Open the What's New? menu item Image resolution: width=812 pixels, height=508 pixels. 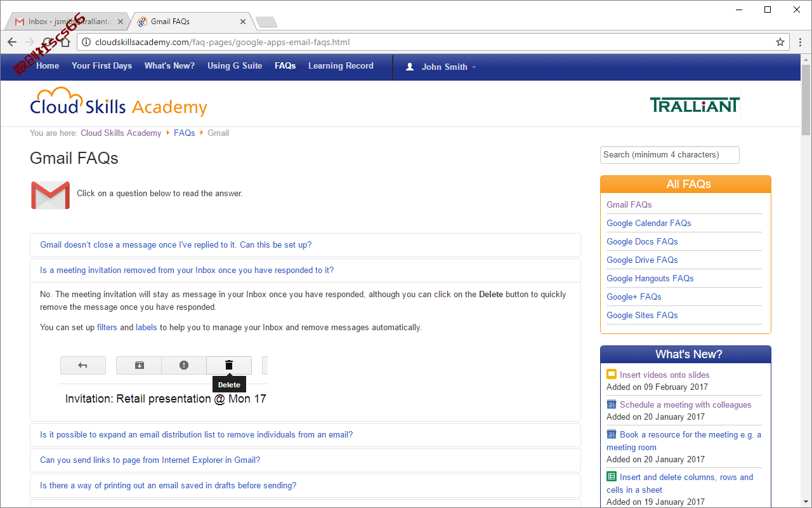tap(169, 66)
